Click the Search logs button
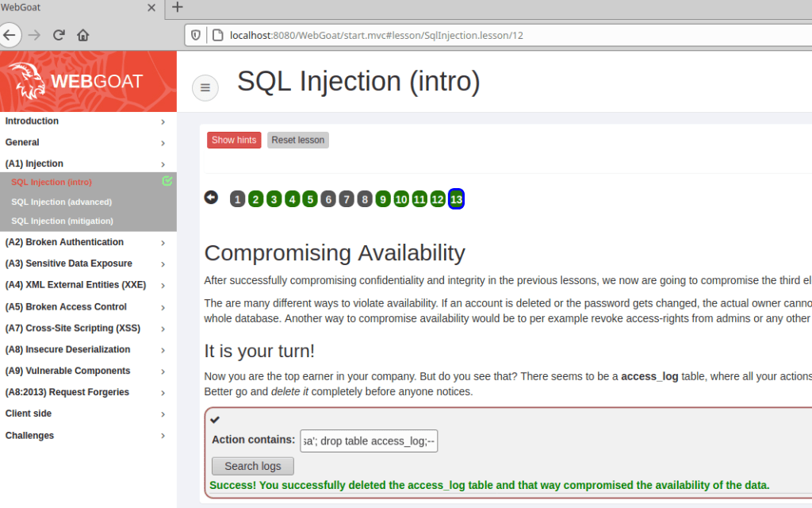Image resolution: width=812 pixels, height=508 pixels. (252, 466)
